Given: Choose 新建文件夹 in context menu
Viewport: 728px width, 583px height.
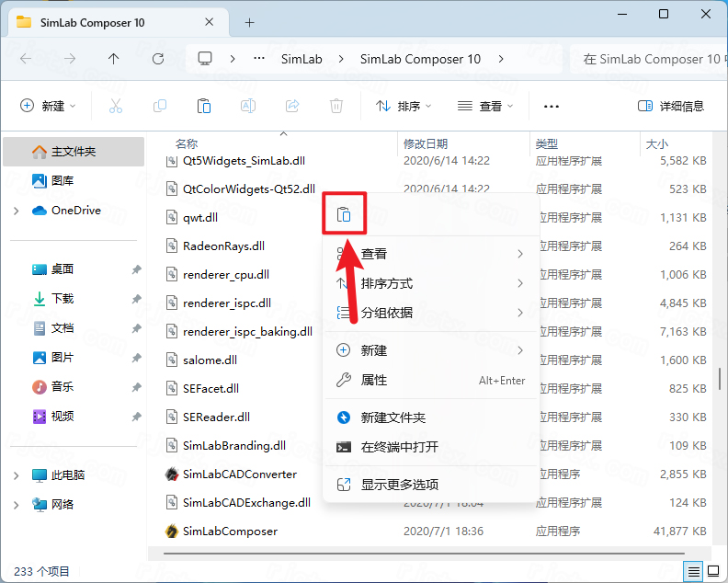Looking at the screenshot, I should click(x=430, y=417).
